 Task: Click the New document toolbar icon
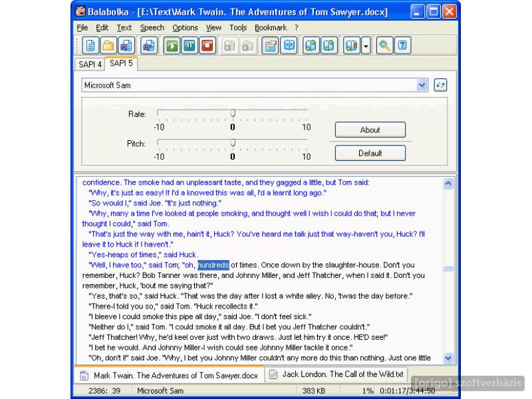(x=90, y=45)
